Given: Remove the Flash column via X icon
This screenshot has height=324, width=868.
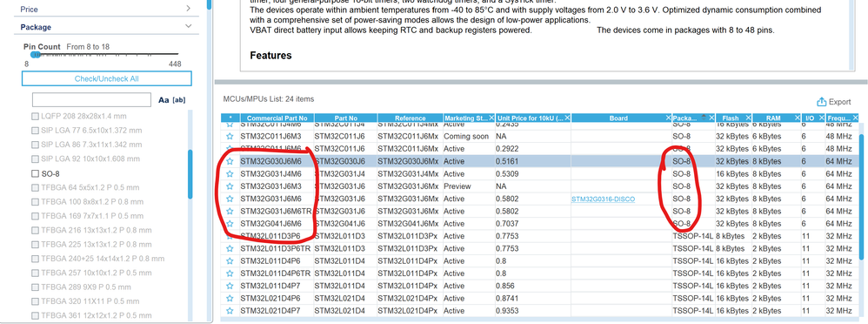Looking at the screenshot, I should 749,118.
